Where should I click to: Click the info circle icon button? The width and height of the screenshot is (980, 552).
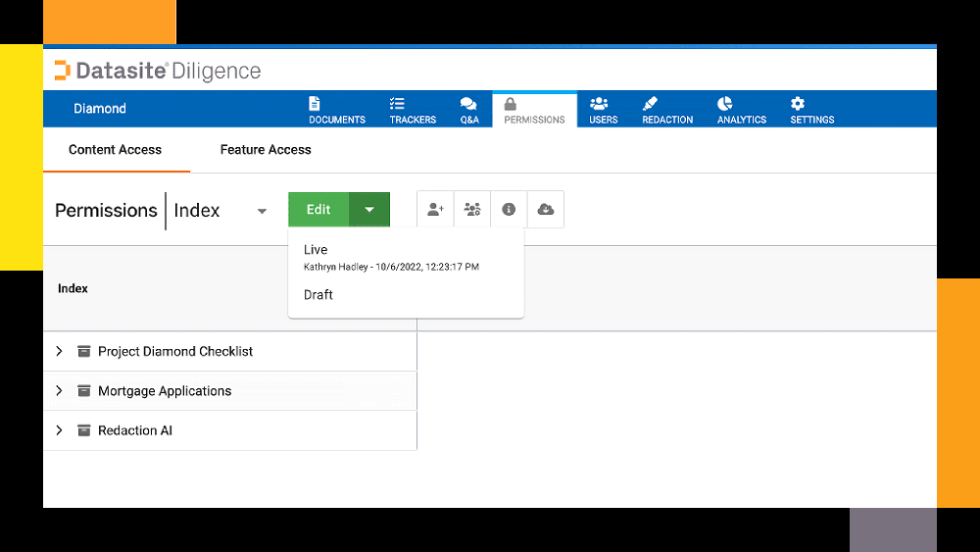tap(509, 210)
